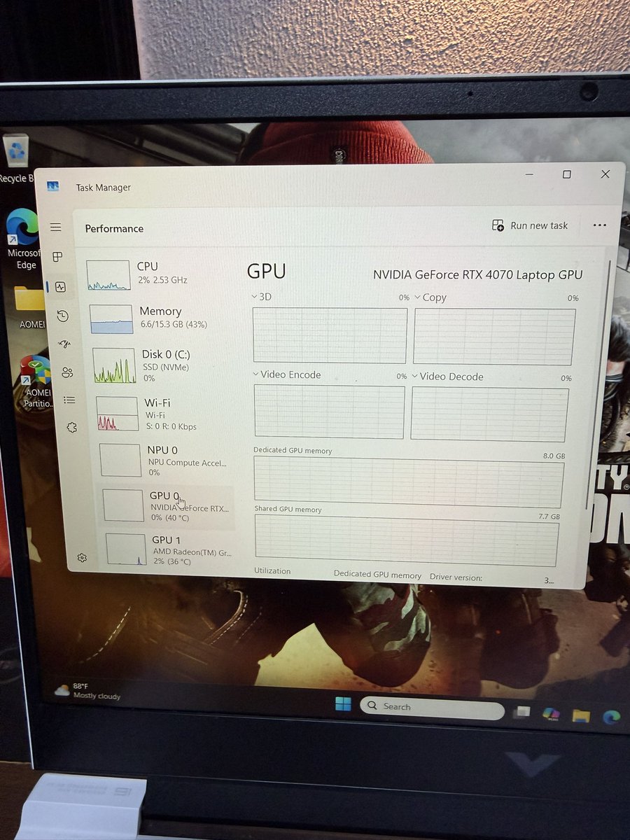
Task: Click the Shared GPU memory graph
Action: (x=407, y=541)
